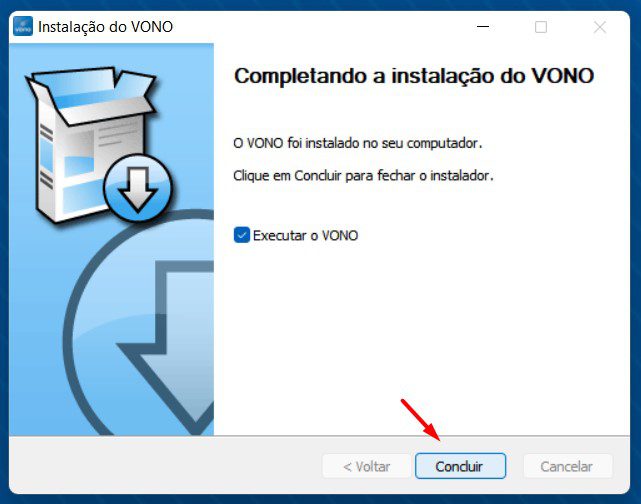Click the red annotation arrow

pyautogui.click(x=420, y=420)
